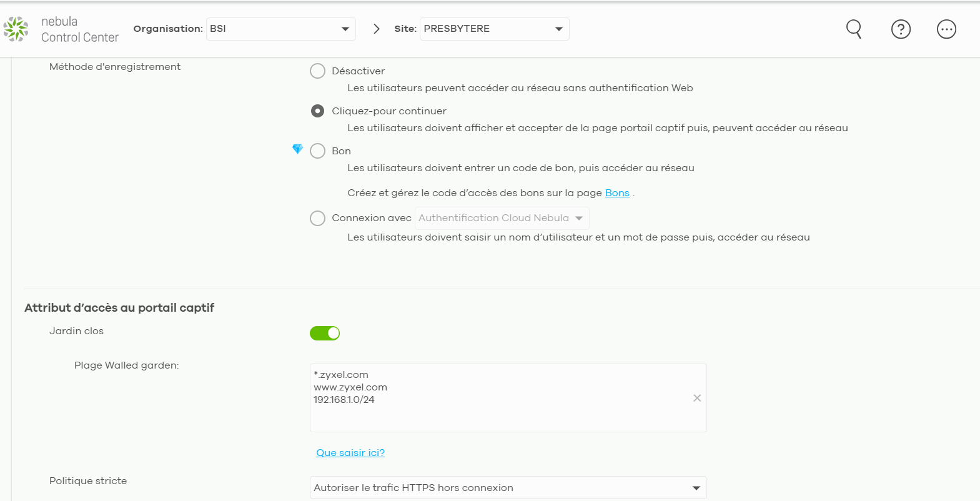Click the Nebula logo icon
Screen dimensions: 980x501
16,29
